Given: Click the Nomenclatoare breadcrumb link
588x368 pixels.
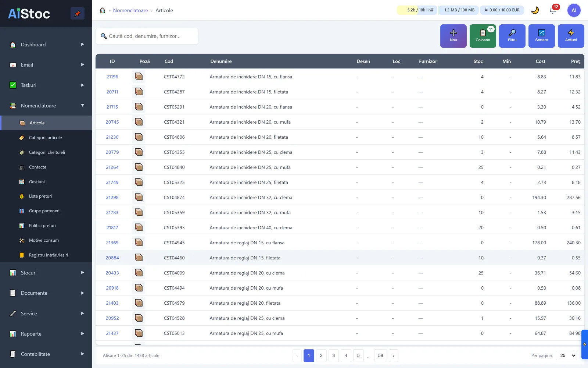Looking at the screenshot, I should pyautogui.click(x=130, y=10).
